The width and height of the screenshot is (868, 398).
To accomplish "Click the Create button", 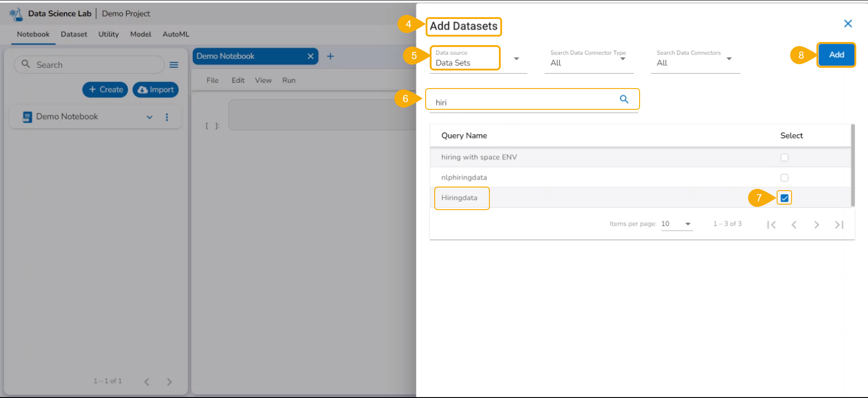I will 105,89.
